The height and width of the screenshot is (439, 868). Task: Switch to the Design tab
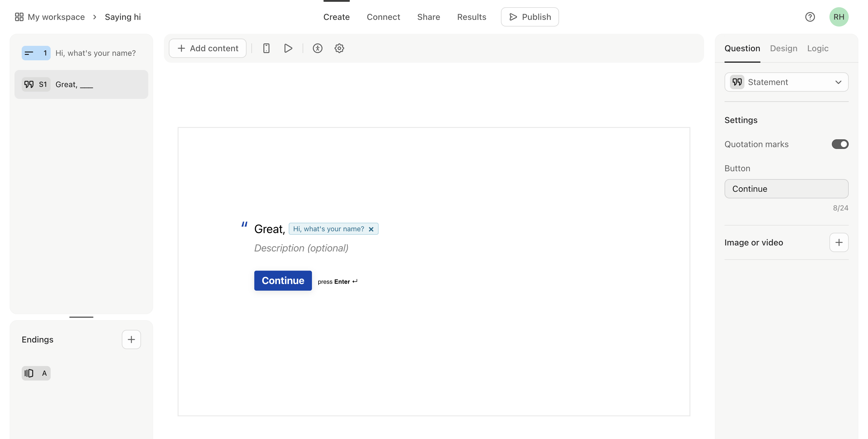click(x=784, y=48)
